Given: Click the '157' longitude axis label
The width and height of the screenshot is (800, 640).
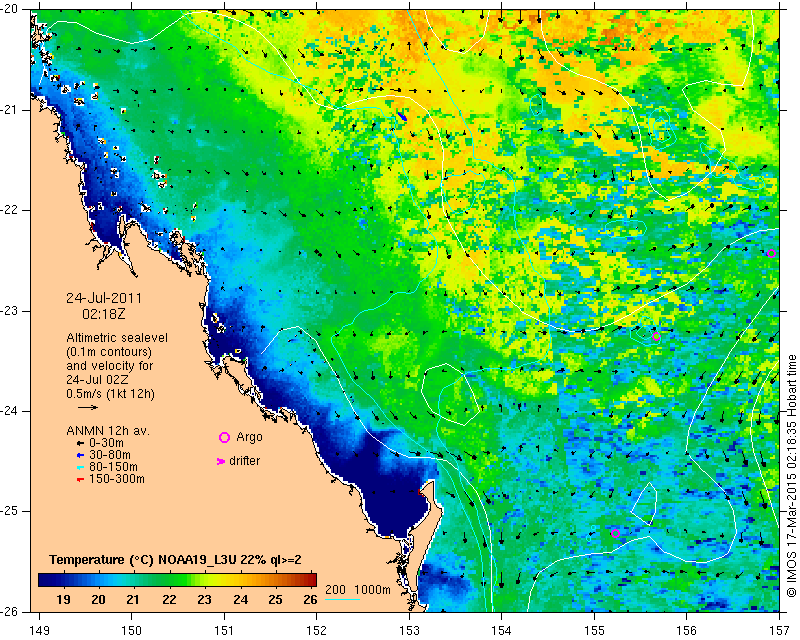Looking at the screenshot, I should (780, 631).
